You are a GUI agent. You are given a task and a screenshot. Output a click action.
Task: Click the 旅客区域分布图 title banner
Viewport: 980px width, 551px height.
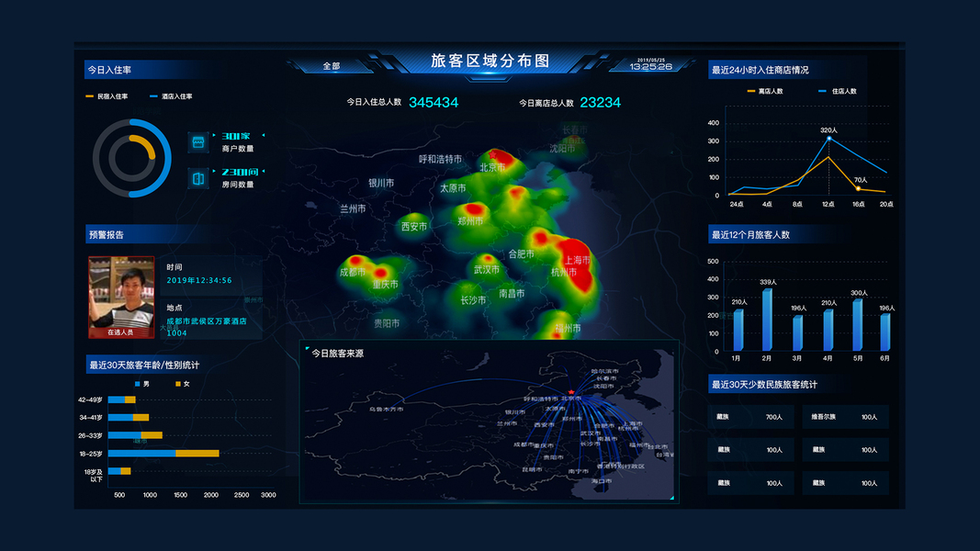pyautogui.click(x=490, y=61)
